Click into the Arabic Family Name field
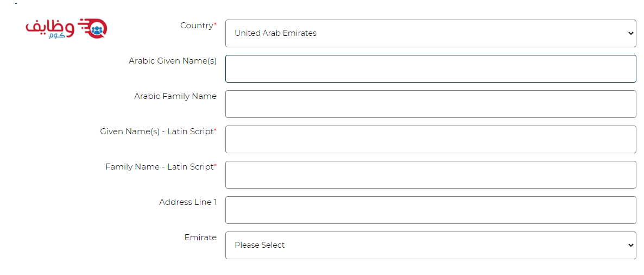644x275 pixels. click(x=431, y=104)
